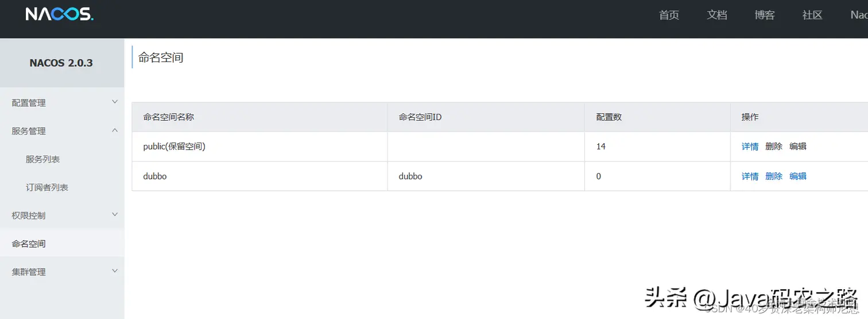Click 删除 for dubbo namespace
This screenshot has height=319, width=868.
(x=774, y=176)
